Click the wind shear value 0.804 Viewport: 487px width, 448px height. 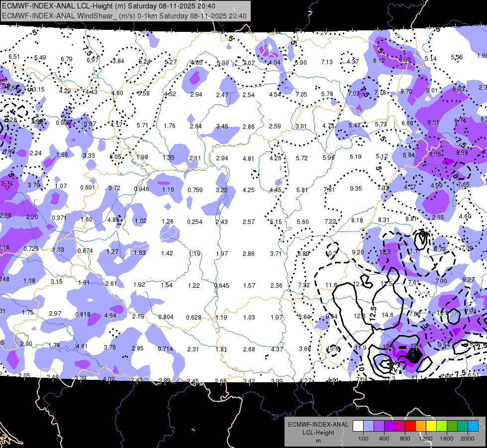(x=166, y=317)
